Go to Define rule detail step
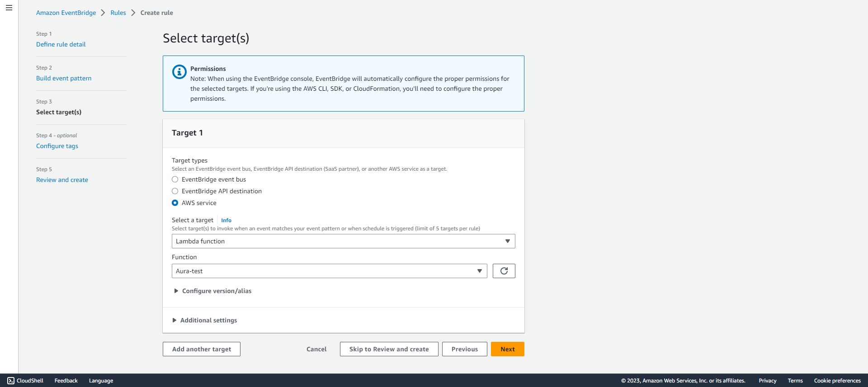 coord(61,44)
